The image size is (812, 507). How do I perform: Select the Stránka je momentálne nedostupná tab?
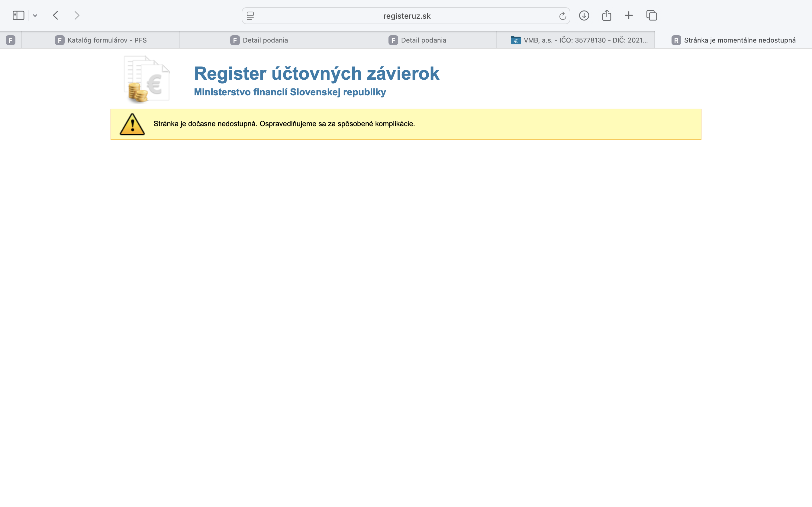[733, 40]
